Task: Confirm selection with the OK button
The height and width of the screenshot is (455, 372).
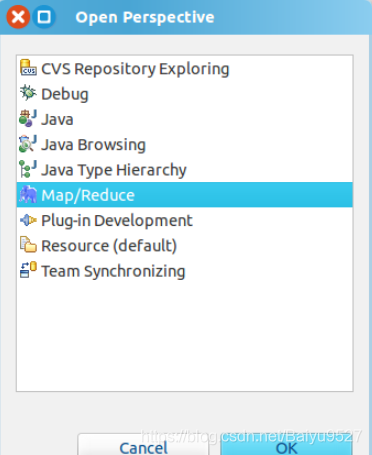Action: (287, 447)
